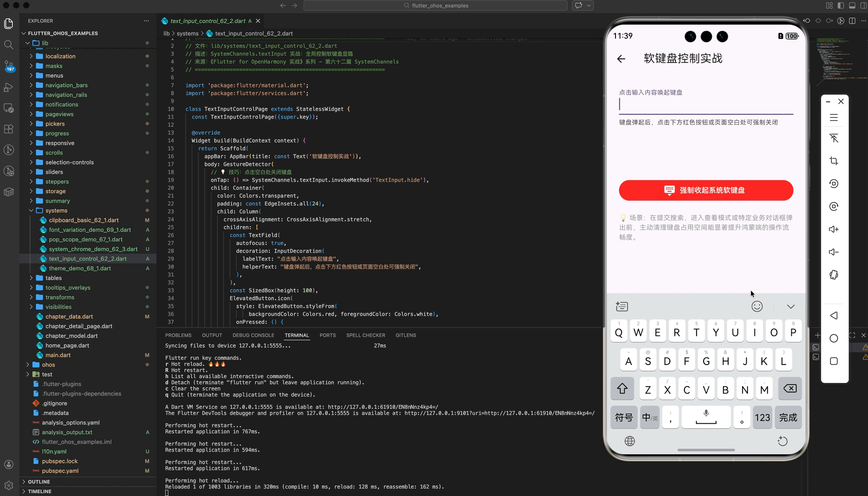
Task: Switch keyboard to 123 numeric mode
Action: 762,417
